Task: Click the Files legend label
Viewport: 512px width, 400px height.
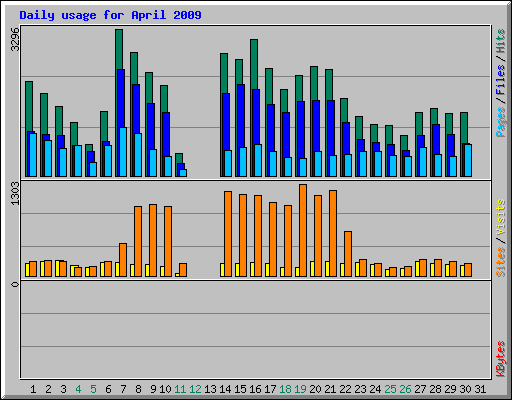Action: (500, 80)
